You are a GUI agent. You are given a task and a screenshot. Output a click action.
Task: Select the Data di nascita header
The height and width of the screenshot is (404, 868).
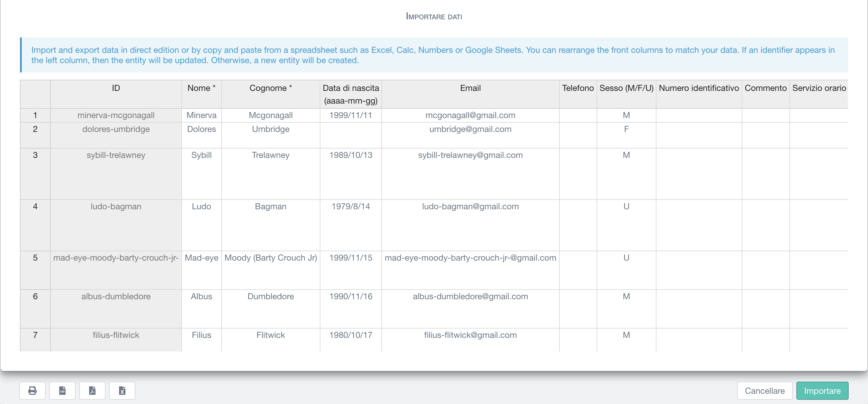coord(351,94)
